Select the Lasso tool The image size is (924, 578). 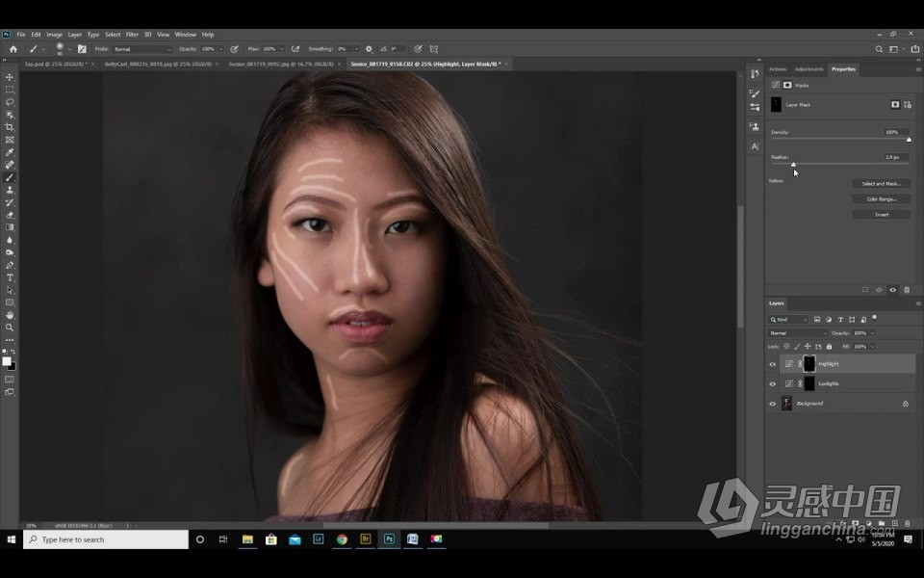tap(10, 102)
